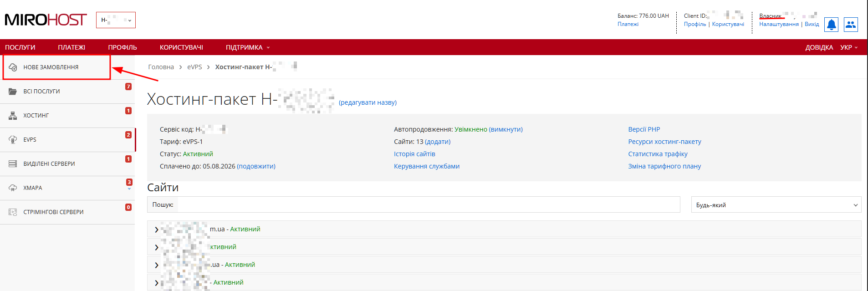This screenshot has height=291, width=868.
Task: Open the service code dropdown near logo
Action: [116, 20]
